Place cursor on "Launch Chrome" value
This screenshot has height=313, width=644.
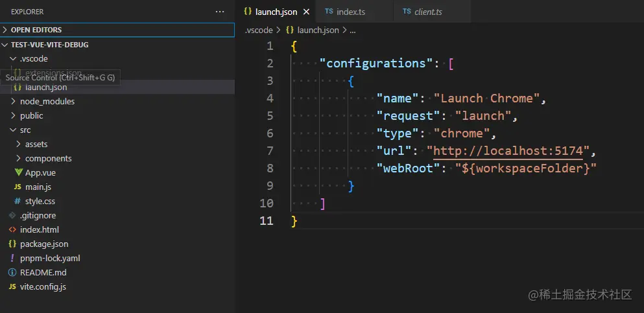coord(486,99)
